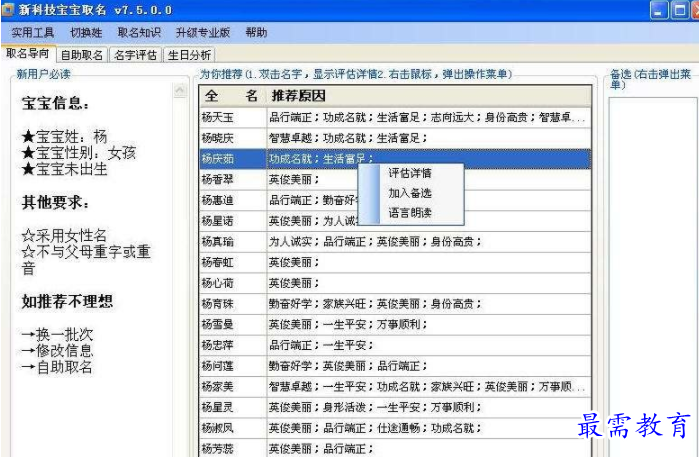This screenshot has width=699, height=457.
Task: Select the name 杨星诺
Action: pos(218,221)
